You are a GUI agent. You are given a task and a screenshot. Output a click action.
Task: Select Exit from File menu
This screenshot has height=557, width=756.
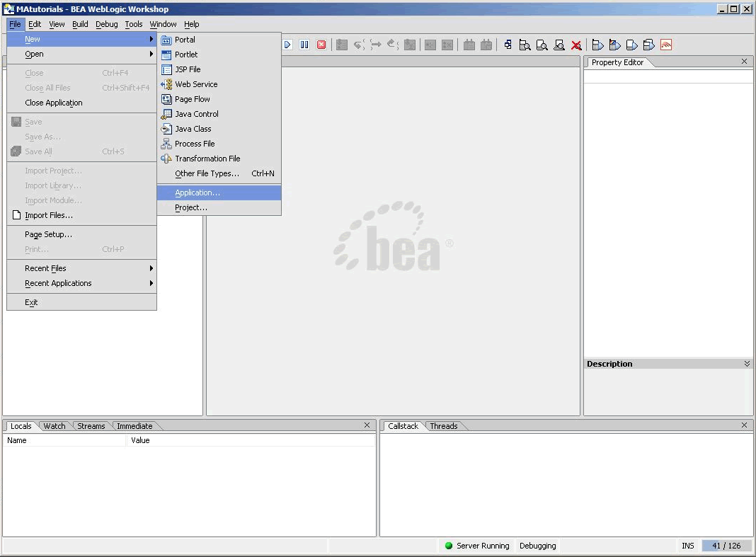pos(82,302)
